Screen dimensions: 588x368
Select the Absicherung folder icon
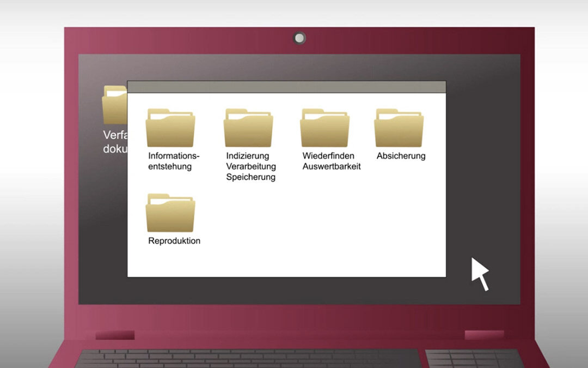click(399, 128)
